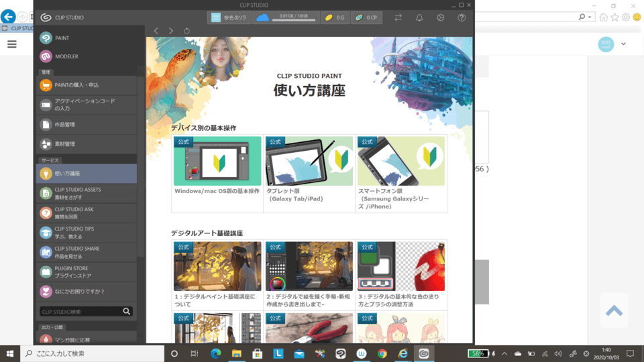Viewport: 644px width, 362px height.
Task: Open notifications bell icon
Action: [419, 17]
